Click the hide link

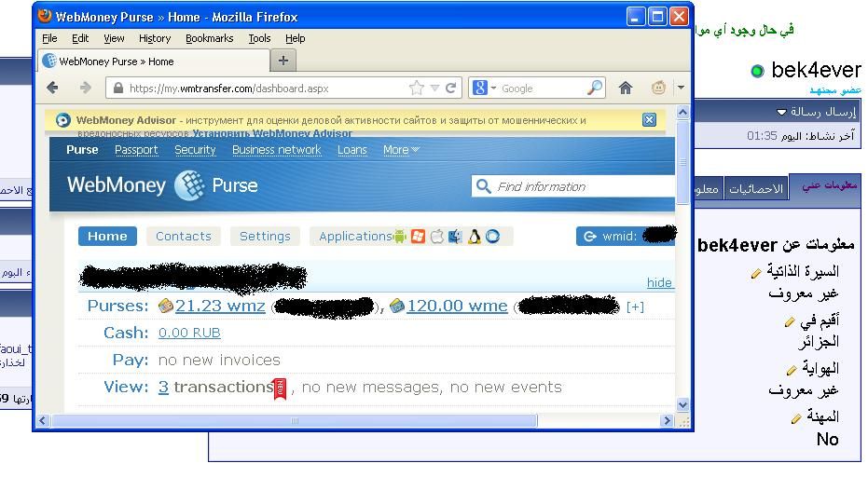pos(659,283)
